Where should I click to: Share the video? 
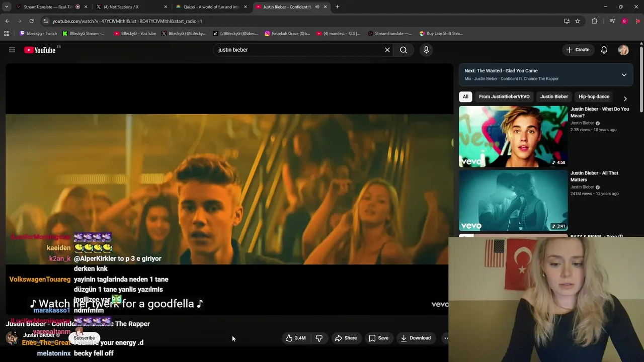tap(346, 338)
